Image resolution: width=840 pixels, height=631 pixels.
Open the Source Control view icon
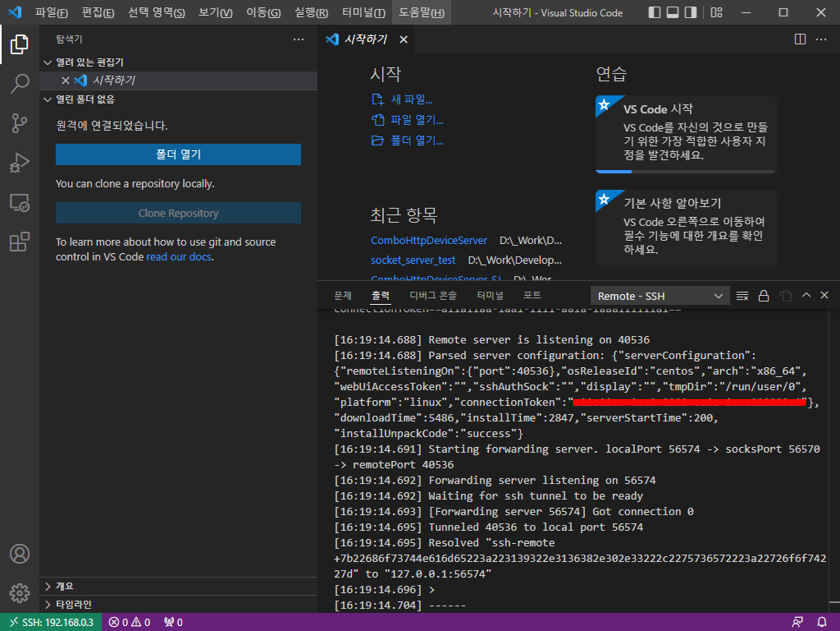(x=19, y=123)
